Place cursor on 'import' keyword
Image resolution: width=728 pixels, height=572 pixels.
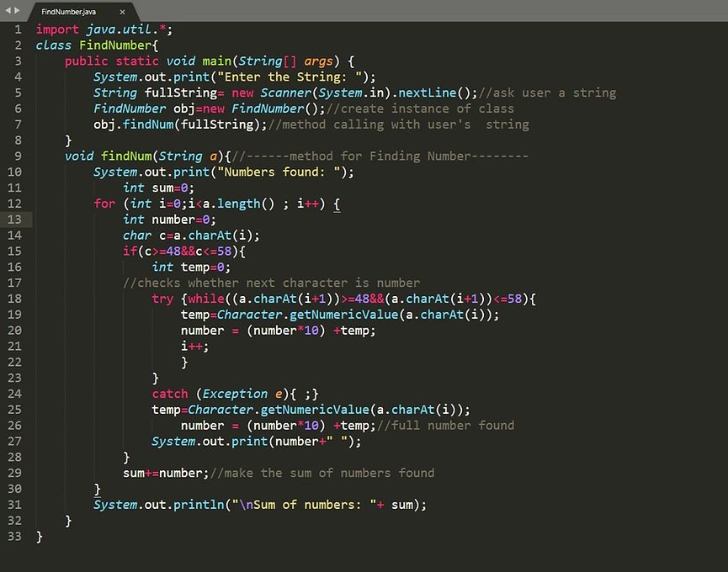click(57, 29)
